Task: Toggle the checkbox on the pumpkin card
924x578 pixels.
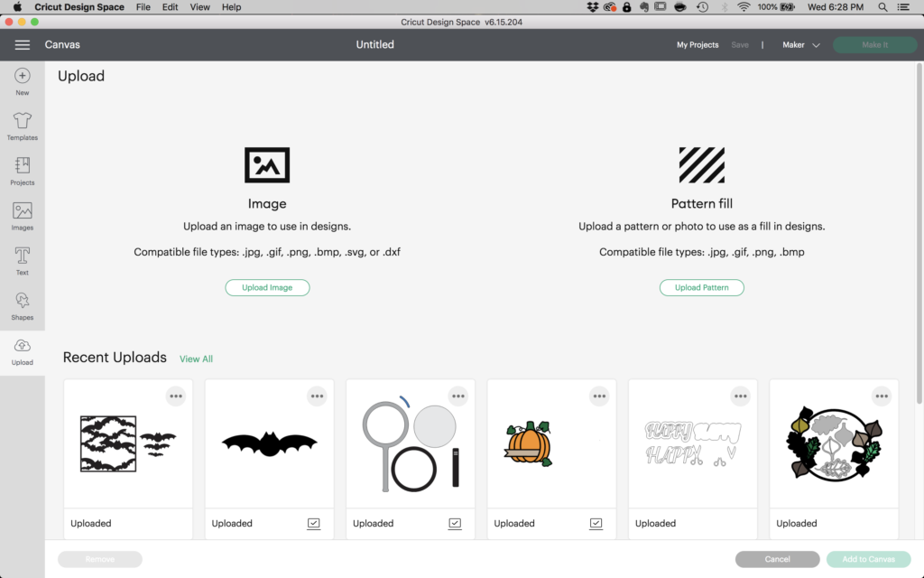Action: (x=596, y=523)
